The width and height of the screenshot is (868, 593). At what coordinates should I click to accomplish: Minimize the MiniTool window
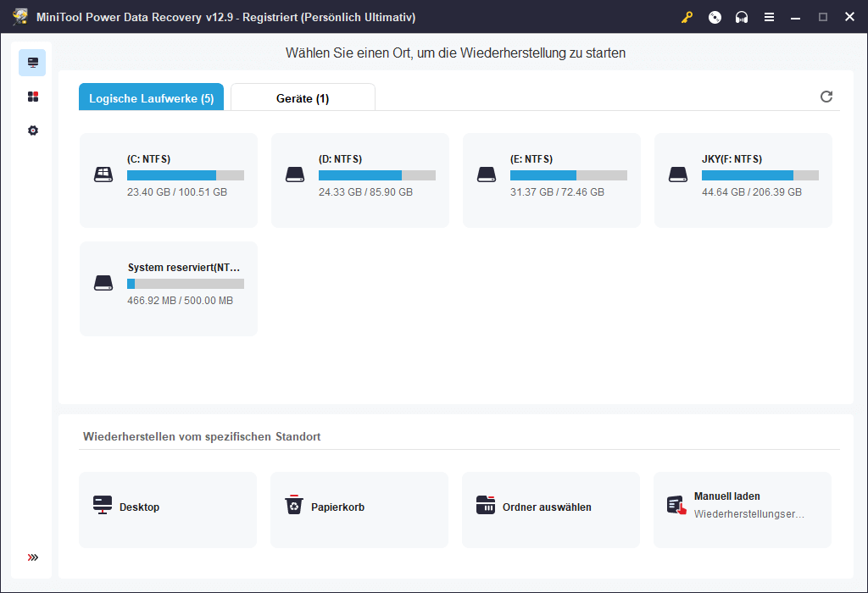pos(795,17)
